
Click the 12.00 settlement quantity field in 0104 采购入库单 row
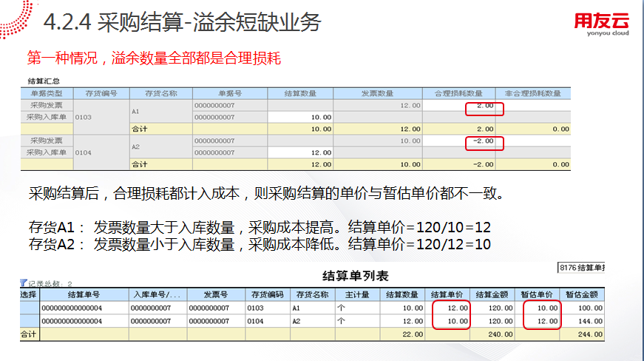(x=300, y=152)
